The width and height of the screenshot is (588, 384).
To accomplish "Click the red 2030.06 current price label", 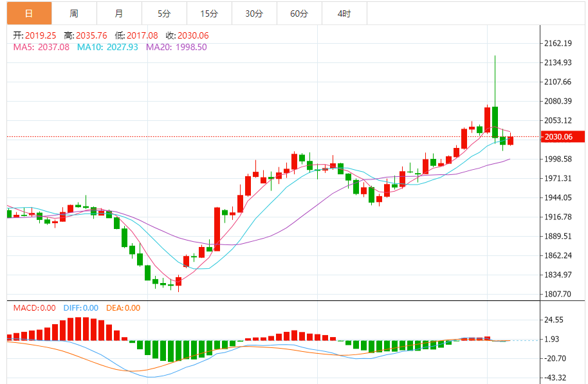I will (562, 137).
